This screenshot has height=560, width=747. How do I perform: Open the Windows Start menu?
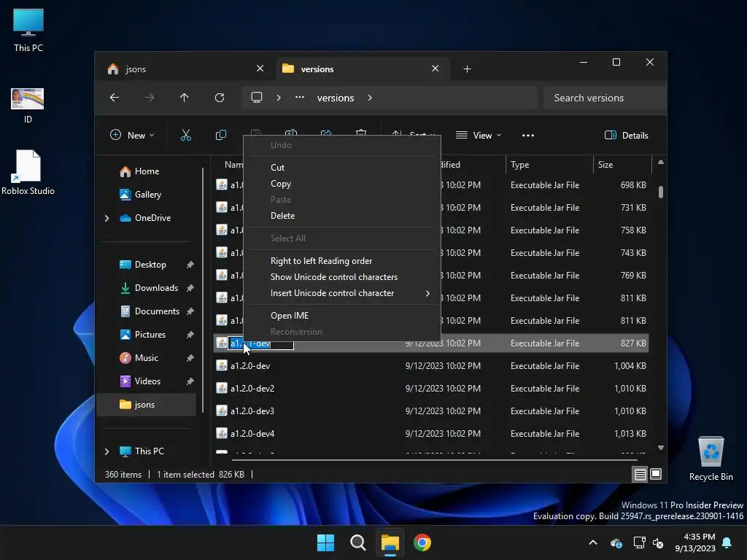coord(326,542)
